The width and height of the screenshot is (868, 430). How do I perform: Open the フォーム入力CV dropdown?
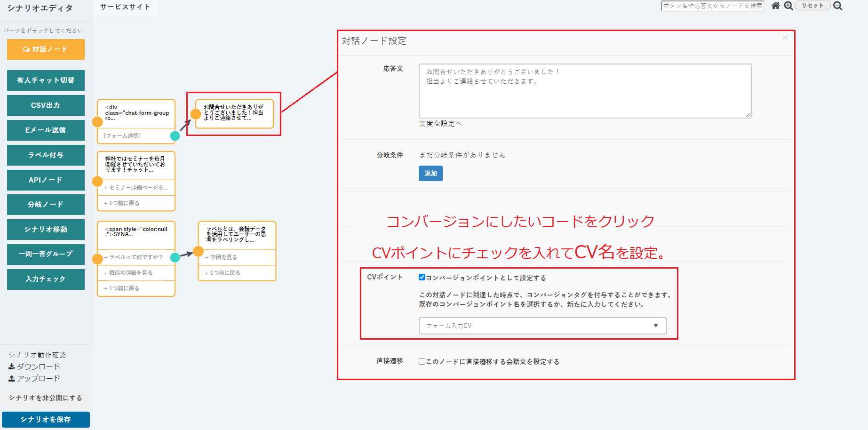pyautogui.click(x=542, y=326)
